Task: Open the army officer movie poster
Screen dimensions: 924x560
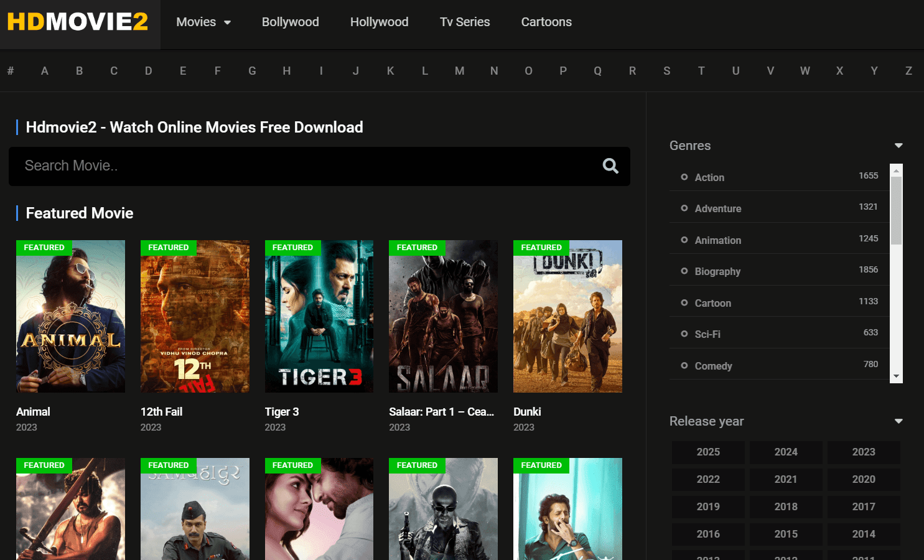Action: [195, 509]
